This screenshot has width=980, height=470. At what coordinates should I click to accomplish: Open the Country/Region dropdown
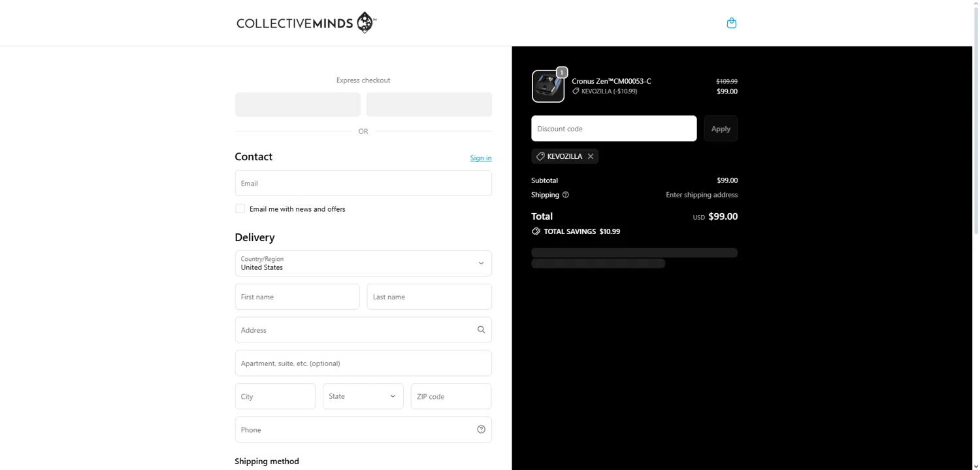363,263
